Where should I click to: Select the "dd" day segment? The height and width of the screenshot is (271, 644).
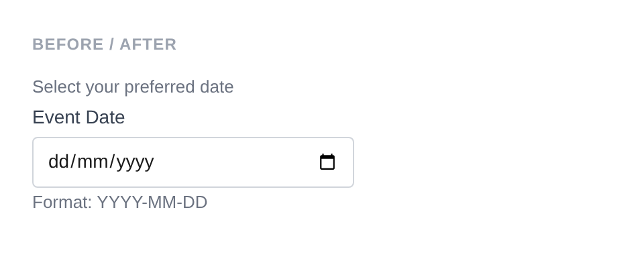tap(58, 162)
